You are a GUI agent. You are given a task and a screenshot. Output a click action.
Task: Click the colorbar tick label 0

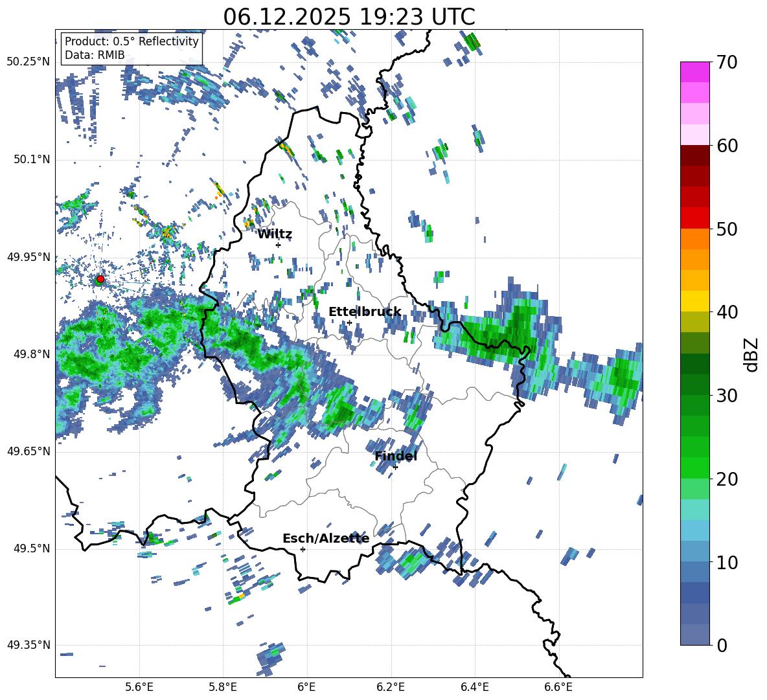pos(722,646)
